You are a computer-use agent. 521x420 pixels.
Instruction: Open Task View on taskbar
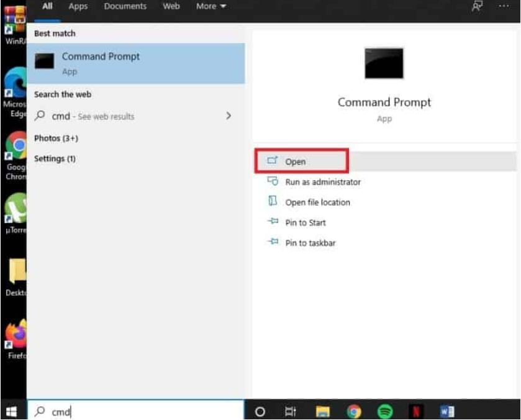click(x=291, y=412)
